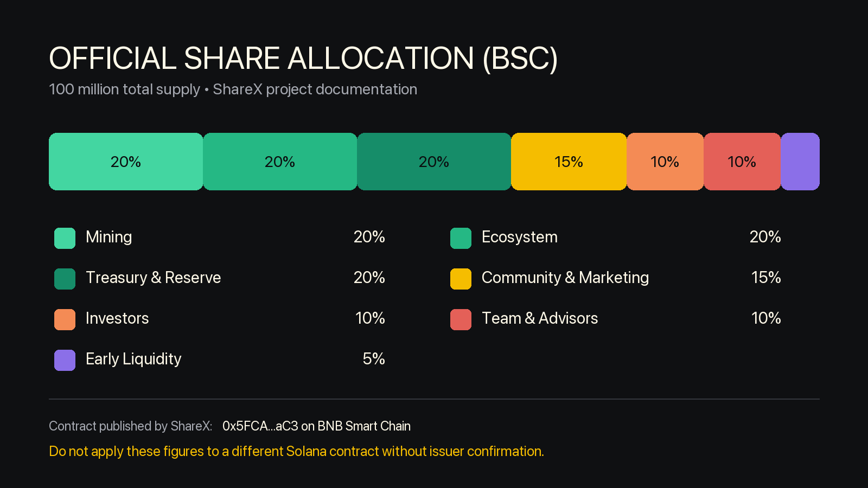Click the Ecosystem legend color swatch
The height and width of the screenshot is (488, 868).
pyautogui.click(x=461, y=238)
